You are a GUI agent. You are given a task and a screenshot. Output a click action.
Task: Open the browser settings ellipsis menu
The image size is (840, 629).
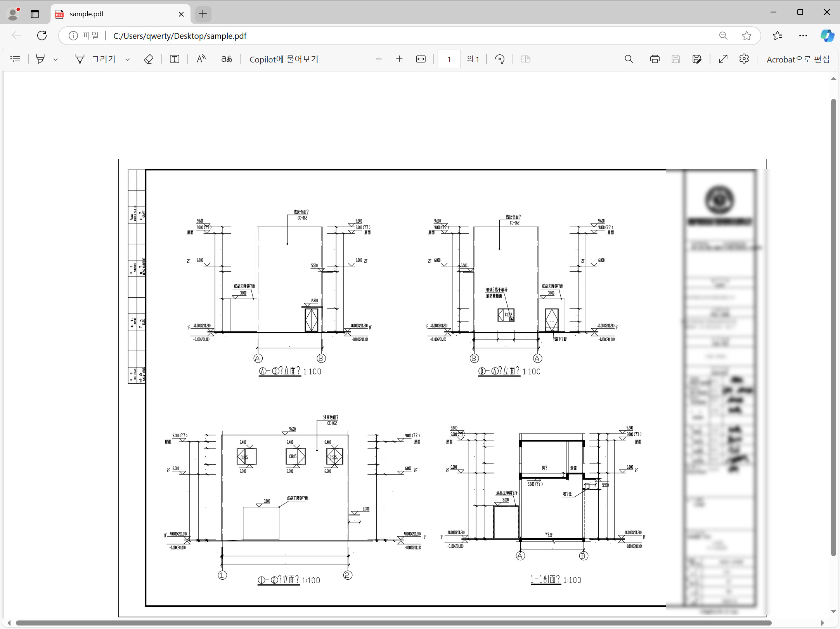tap(803, 36)
